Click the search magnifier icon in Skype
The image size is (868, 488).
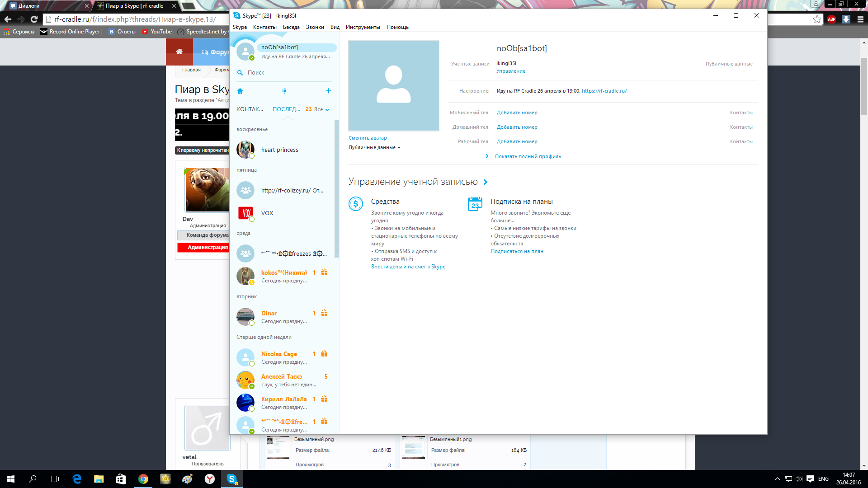coord(240,73)
